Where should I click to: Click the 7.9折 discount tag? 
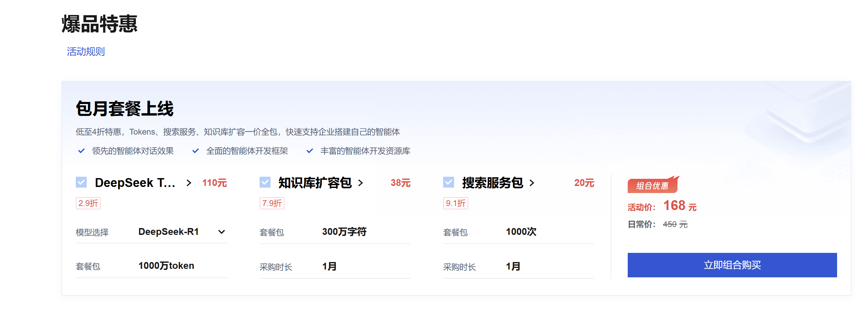click(x=272, y=203)
